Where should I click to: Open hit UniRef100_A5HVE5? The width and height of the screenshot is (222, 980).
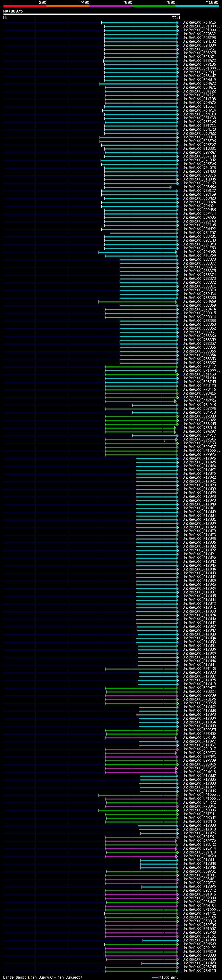coord(199,23)
